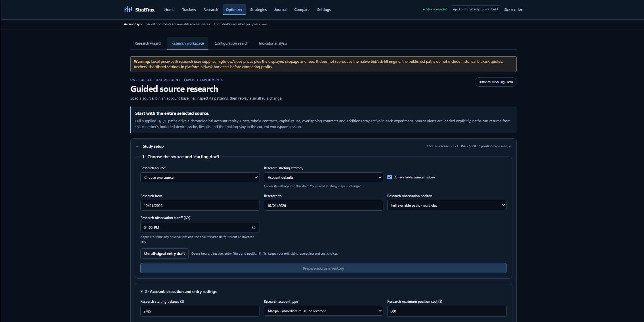Click the StratTrax logo icon
This screenshot has width=644, height=322.
128,9
